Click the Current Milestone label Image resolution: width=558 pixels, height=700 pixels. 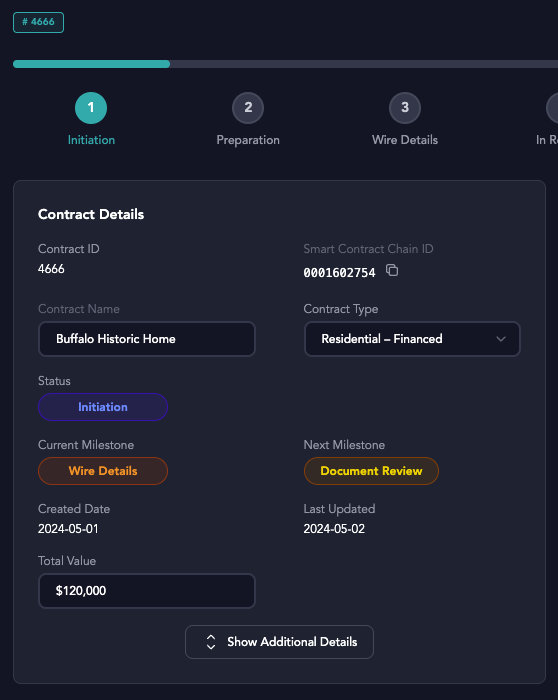pos(86,445)
